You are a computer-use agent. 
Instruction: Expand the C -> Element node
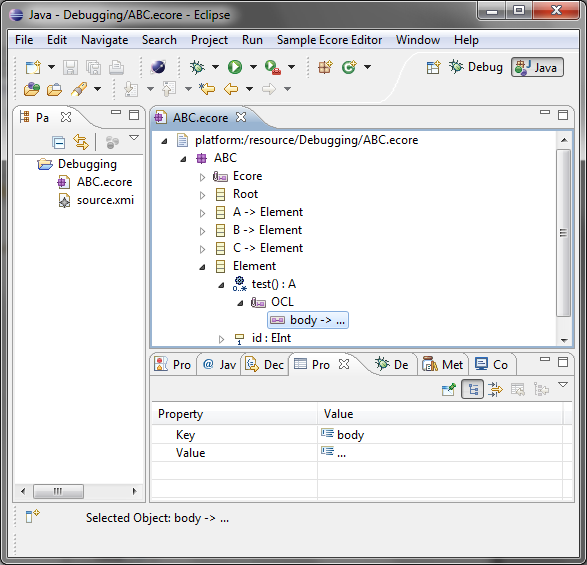(202, 249)
